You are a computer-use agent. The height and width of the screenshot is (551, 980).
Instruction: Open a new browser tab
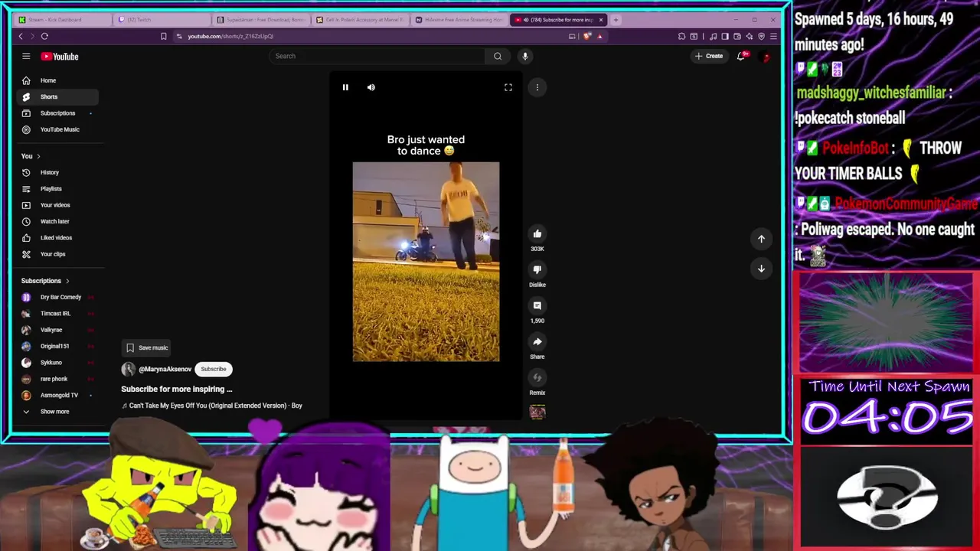click(x=616, y=20)
